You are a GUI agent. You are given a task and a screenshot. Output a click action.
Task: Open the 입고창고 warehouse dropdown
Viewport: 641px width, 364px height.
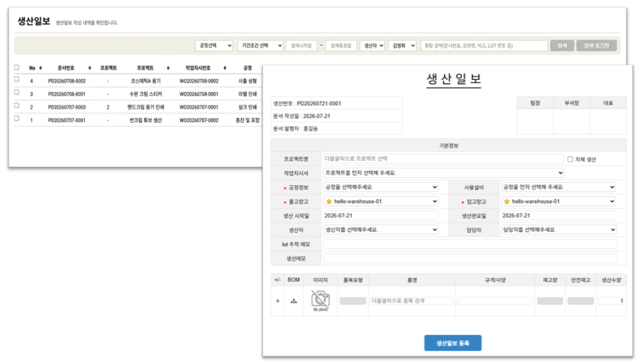pyautogui.click(x=559, y=201)
